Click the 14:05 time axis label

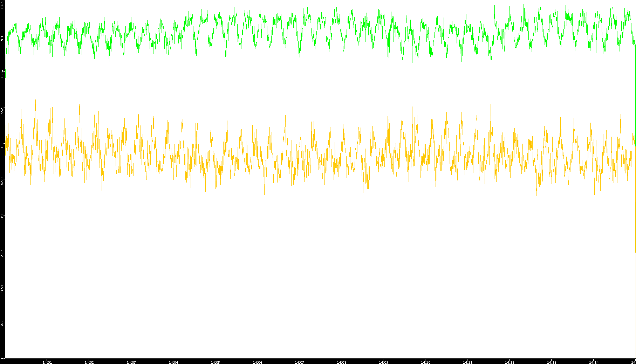point(215,362)
